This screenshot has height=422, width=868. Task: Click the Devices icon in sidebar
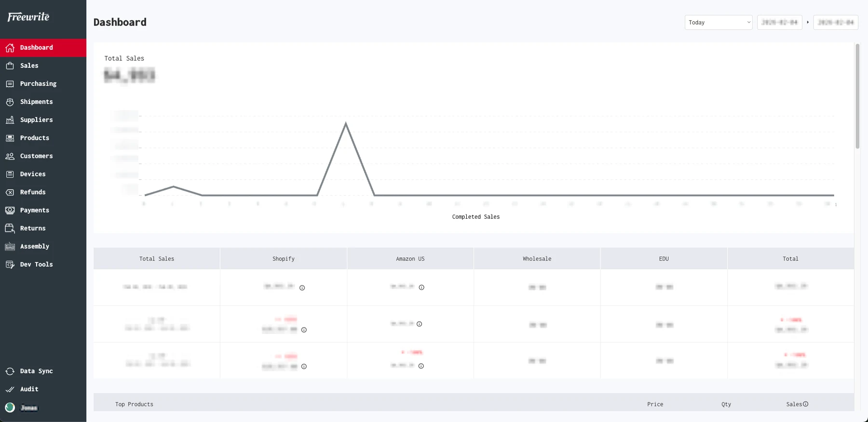[x=10, y=174]
